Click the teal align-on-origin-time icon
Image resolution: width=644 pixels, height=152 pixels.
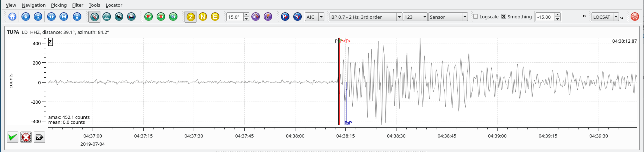131,17
